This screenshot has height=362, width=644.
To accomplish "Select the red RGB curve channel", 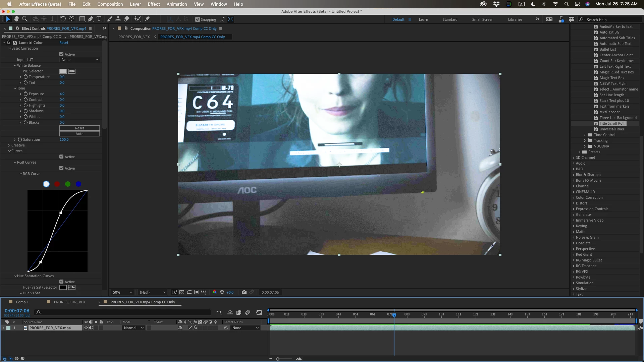I will (57, 184).
